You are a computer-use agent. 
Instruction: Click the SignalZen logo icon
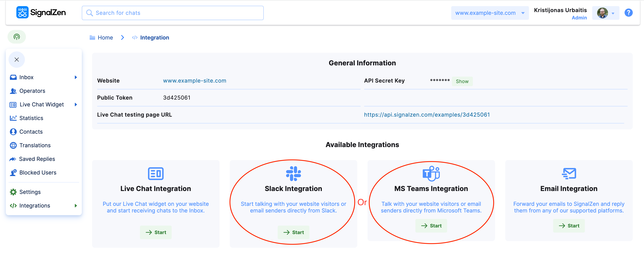(x=22, y=12)
